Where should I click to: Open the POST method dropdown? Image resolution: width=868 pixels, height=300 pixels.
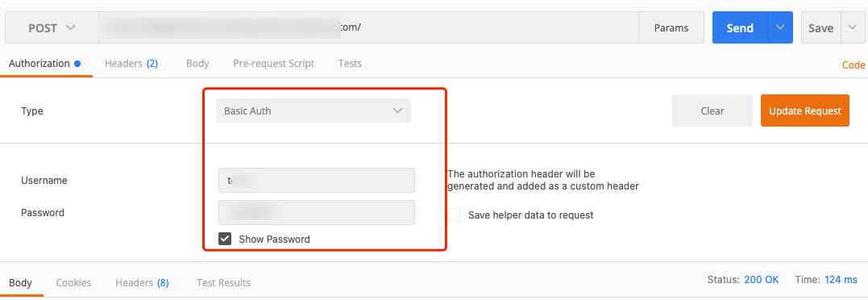(52, 27)
